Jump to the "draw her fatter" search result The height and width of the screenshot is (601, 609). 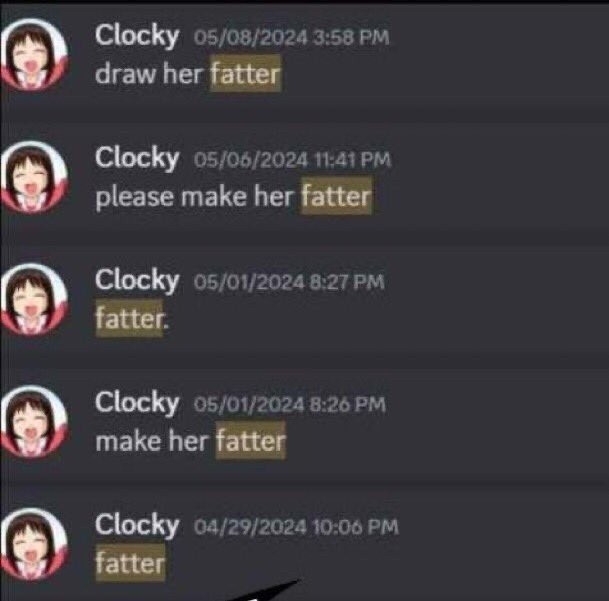point(188,73)
